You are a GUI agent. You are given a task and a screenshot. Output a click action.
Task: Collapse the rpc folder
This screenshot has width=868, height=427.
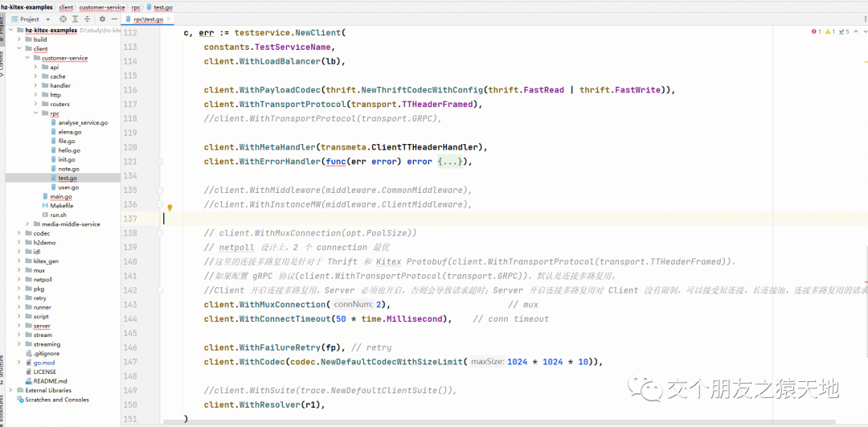36,113
